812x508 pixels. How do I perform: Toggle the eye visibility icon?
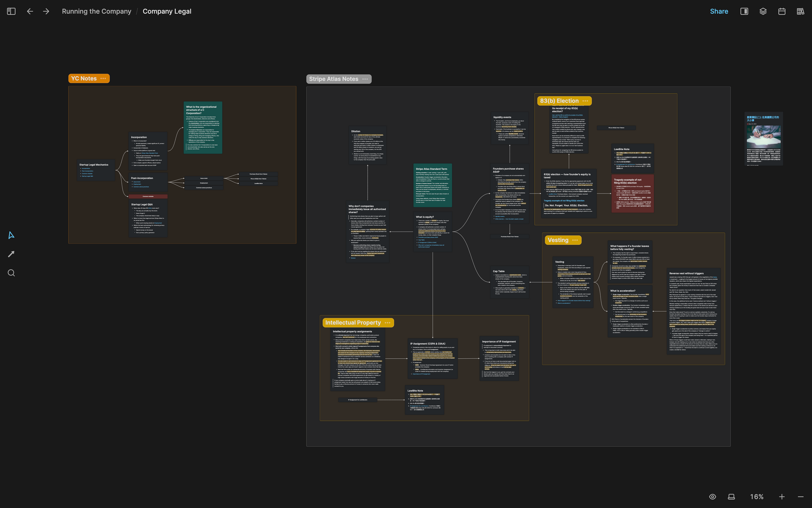(x=713, y=497)
